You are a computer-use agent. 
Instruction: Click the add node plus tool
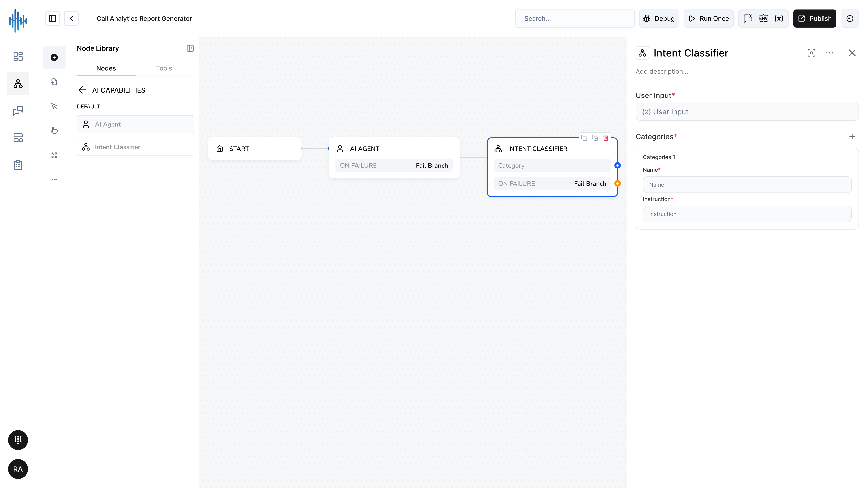point(54,58)
